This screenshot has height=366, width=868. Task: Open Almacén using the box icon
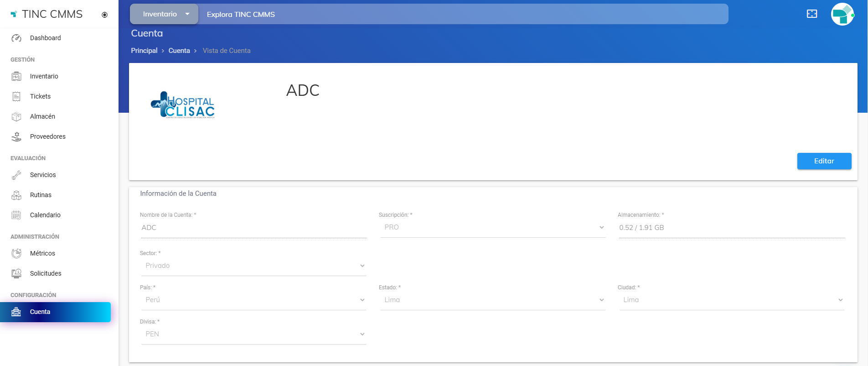tap(16, 116)
